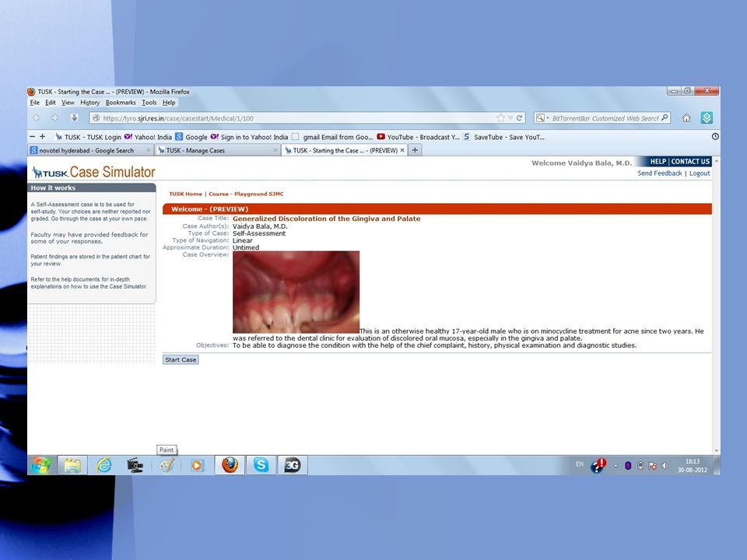Open the YouTube - Broadcast bookmark
The width and height of the screenshot is (747, 560).
419,137
